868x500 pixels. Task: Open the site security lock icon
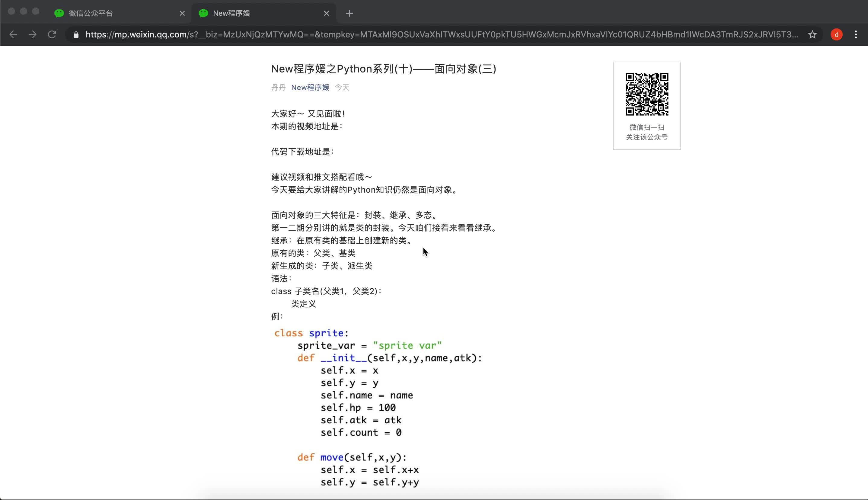click(x=75, y=34)
